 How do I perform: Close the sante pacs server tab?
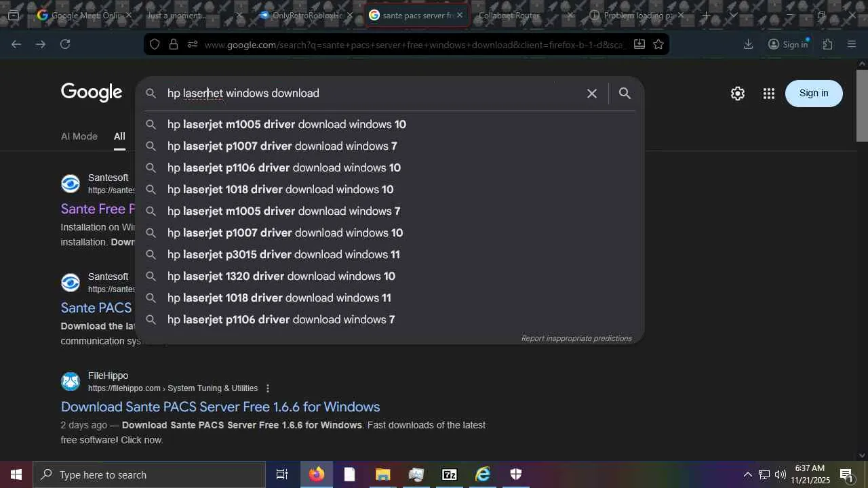coord(459,15)
